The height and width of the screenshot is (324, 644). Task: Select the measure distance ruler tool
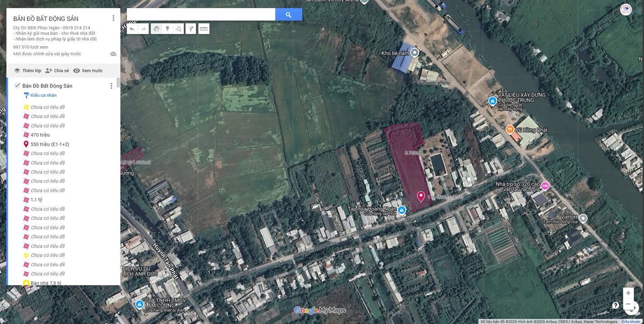tap(204, 29)
